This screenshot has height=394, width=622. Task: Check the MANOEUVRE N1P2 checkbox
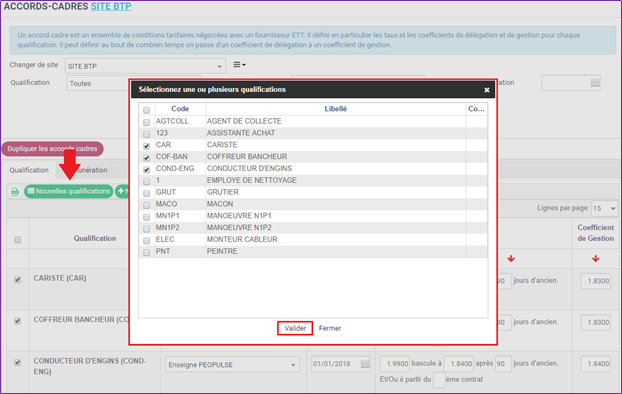tap(147, 229)
